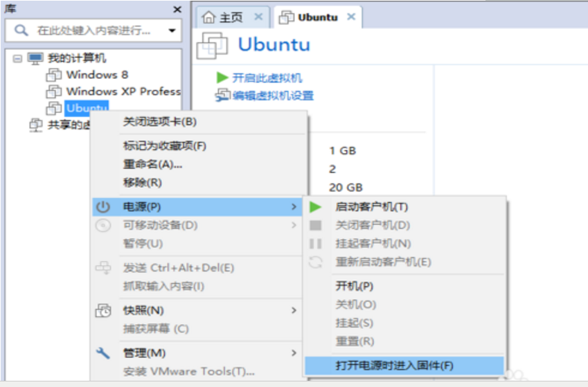This screenshot has height=387, width=588.
Task: Click green play icon beside 启动客户机(T)
Action: [x=315, y=207]
